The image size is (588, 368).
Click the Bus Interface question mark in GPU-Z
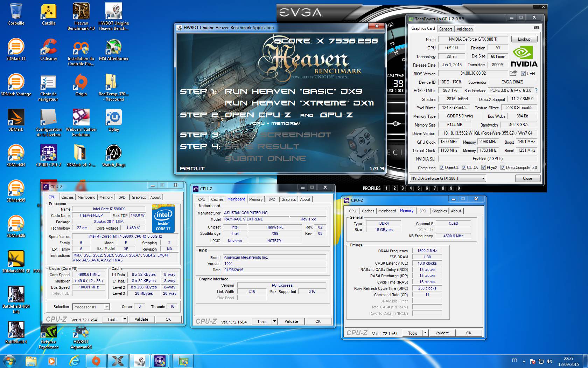(536, 90)
